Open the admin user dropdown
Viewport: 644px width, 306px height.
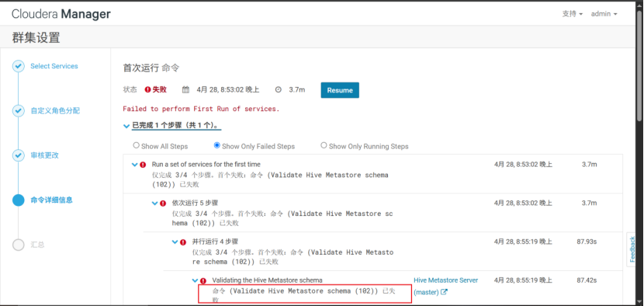604,14
